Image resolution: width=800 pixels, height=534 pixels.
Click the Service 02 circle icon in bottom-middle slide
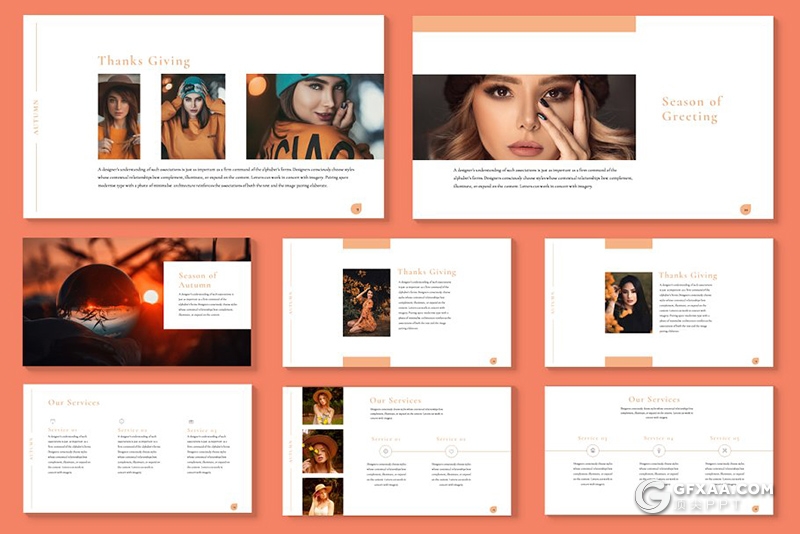tap(451, 451)
